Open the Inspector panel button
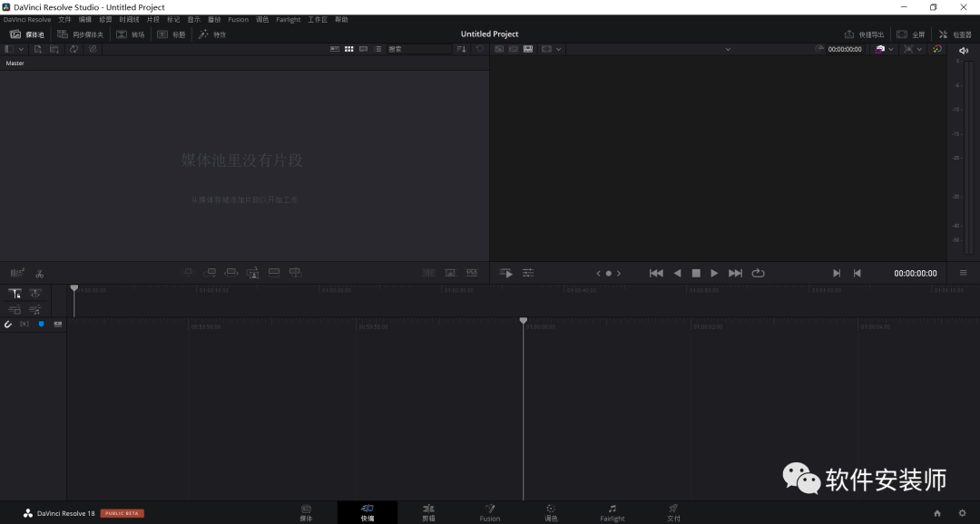980x524 pixels. [x=955, y=34]
